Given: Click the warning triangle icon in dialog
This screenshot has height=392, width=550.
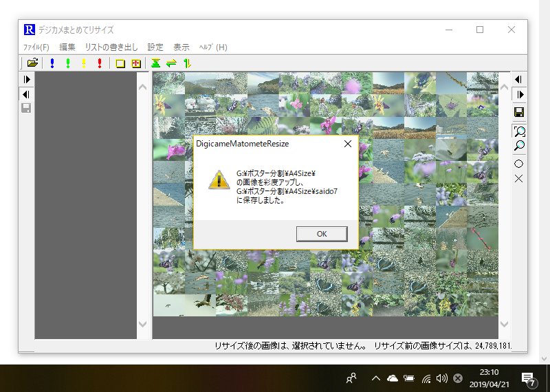Looking at the screenshot, I should [x=219, y=180].
